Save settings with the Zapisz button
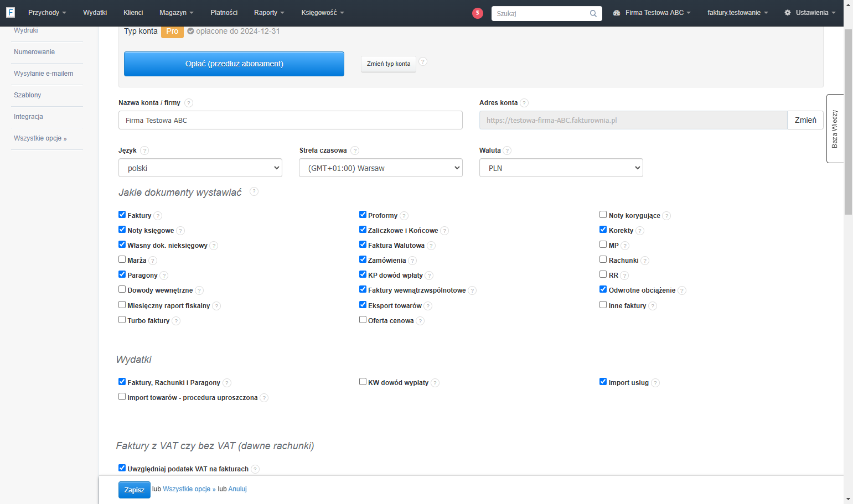 coord(134,490)
